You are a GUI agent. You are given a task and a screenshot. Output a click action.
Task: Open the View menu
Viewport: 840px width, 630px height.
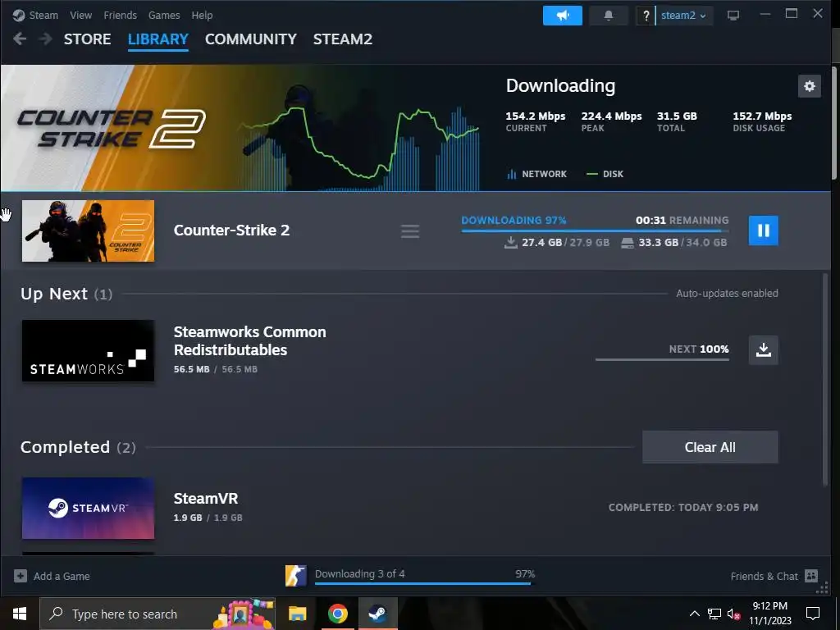pos(81,16)
